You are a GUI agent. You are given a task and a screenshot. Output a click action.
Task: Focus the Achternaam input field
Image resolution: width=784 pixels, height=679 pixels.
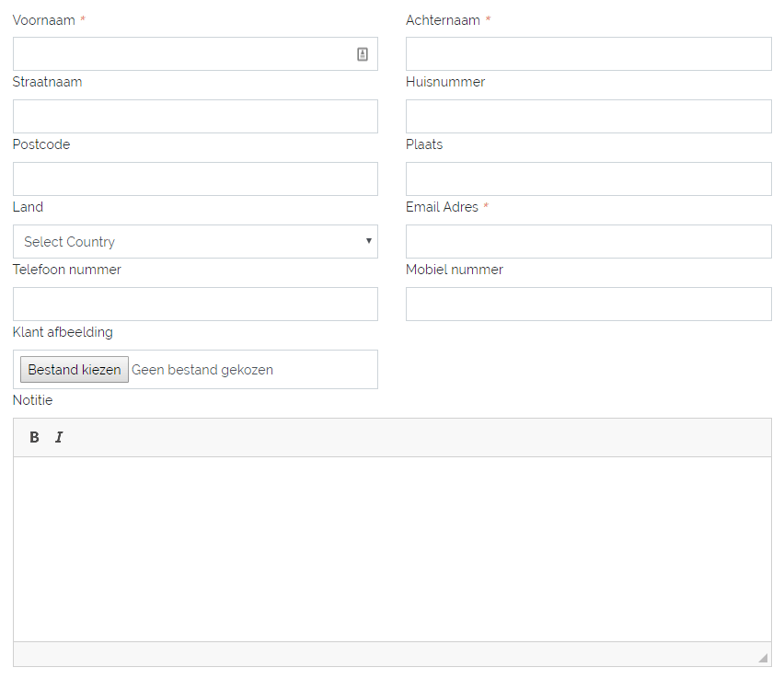pyautogui.click(x=589, y=54)
